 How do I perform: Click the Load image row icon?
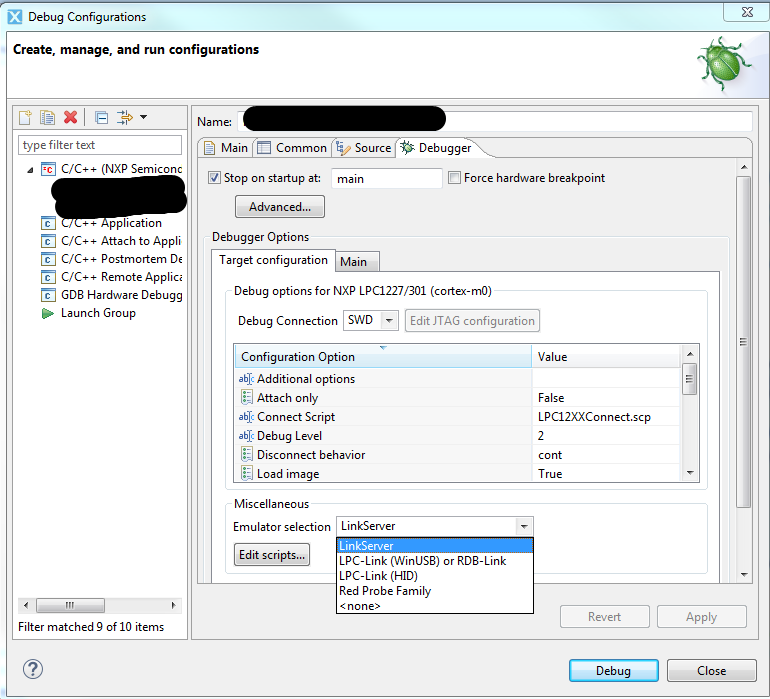point(247,474)
